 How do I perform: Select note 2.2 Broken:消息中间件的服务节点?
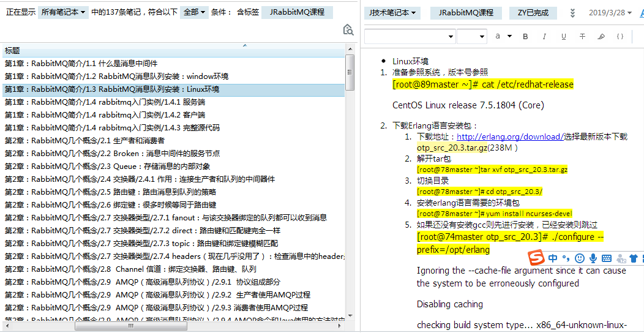tap(173, 154)
